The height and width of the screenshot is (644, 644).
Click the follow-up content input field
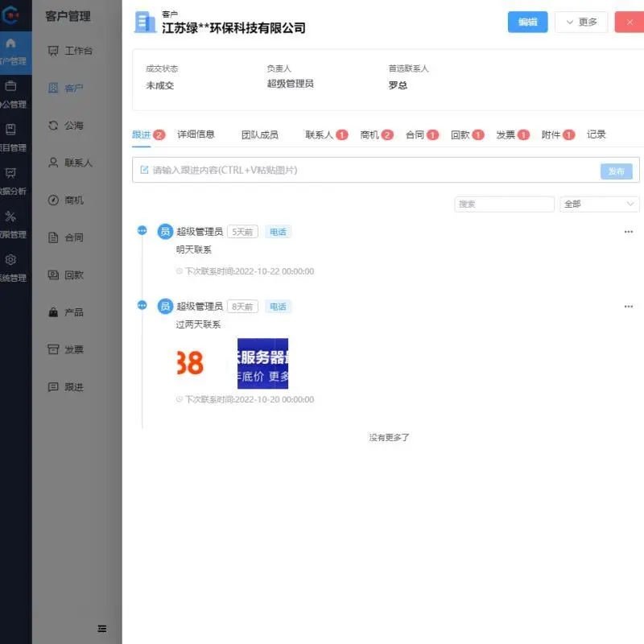coord(322,170)
